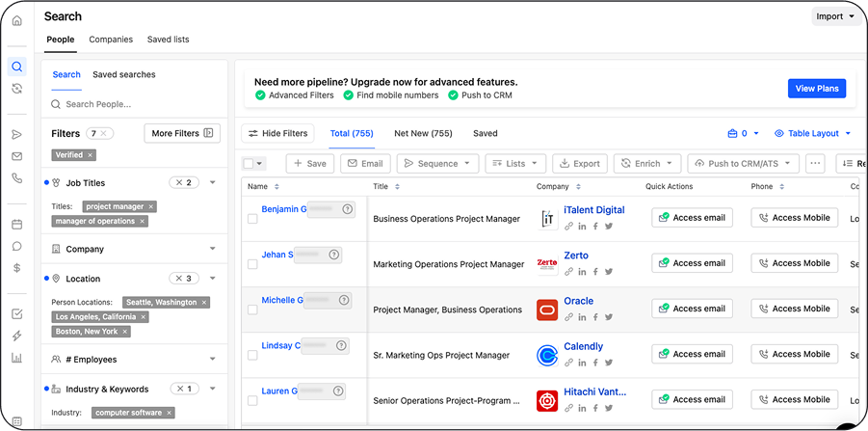Open the Emails envelope sidebar icon
The height and width of the screenshot is (431, 868).
[16, 156]
